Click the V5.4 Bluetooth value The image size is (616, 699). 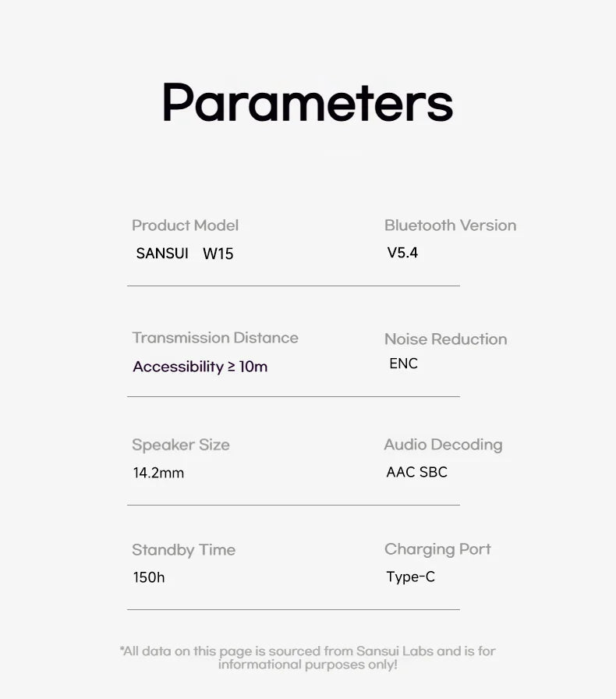(x=402, y=253)
